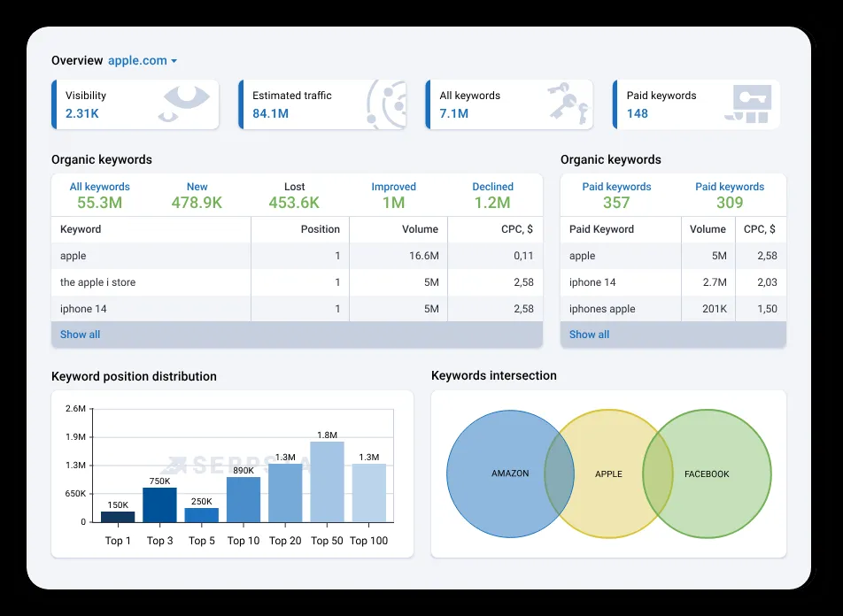Click the iphone 14 organic keyword
843x616 pixels.
pyautogui.click(x=151, y=308)
